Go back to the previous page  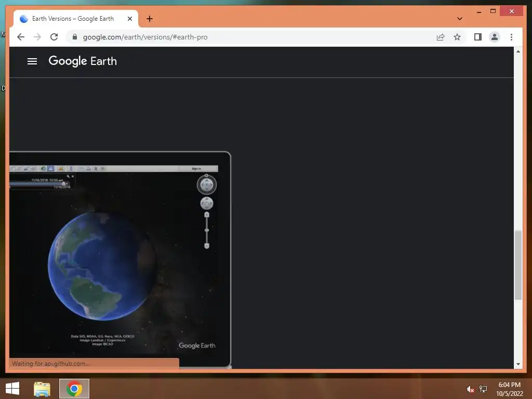tap(21, 37)
